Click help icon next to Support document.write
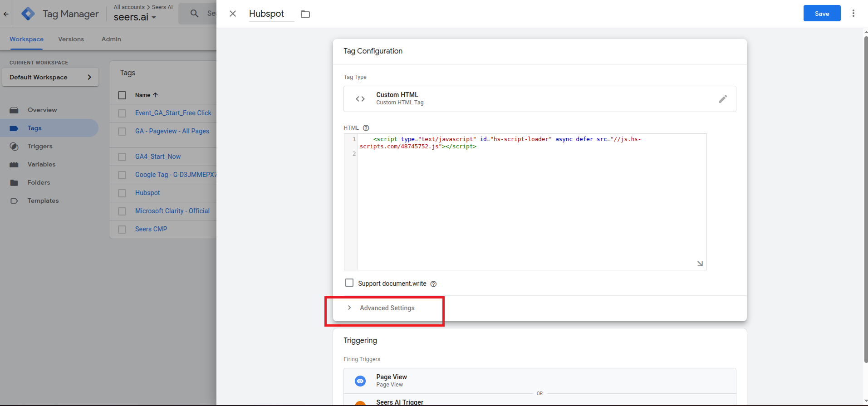Image resolution: width=868 pixels, height=406 pixels. (x=433, y=284)
